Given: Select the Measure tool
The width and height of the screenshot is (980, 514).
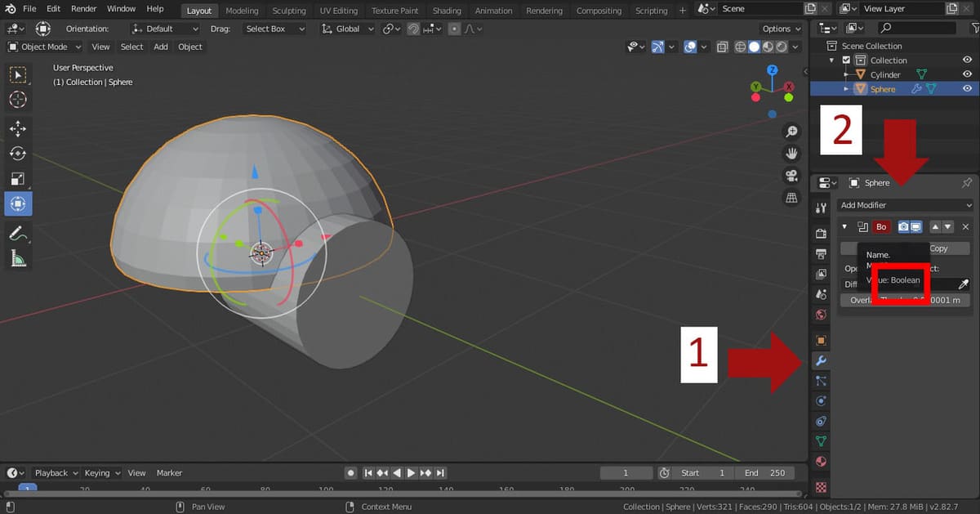Looking at the screenshot, I should click(17, 258).
